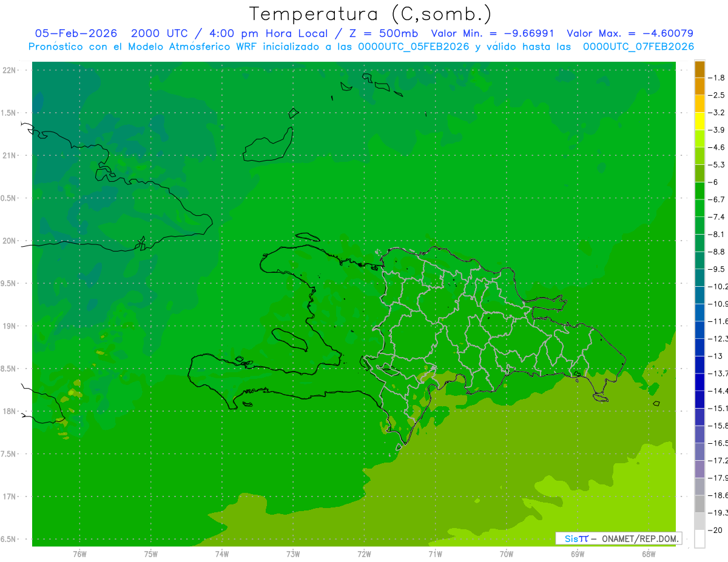Click the '2000 UTC' time label
The width and height of the screenshot is (728, 562).
[x=160, y=33]
